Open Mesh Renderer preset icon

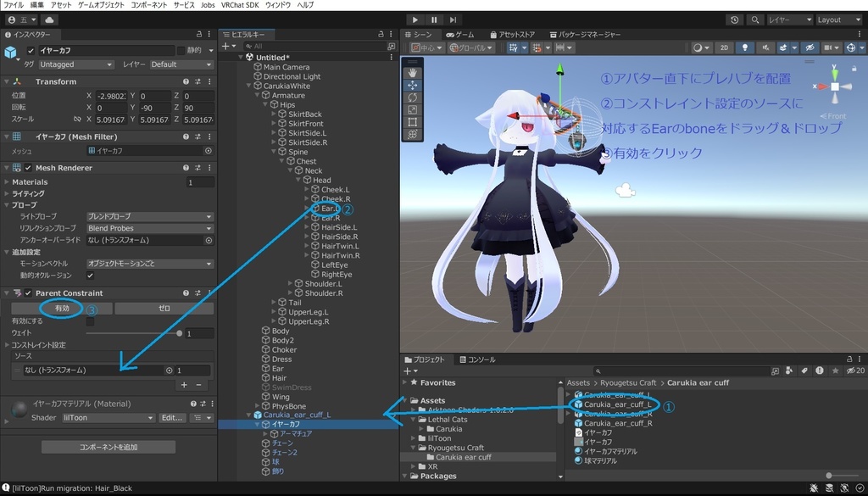[x=198, y=168]
